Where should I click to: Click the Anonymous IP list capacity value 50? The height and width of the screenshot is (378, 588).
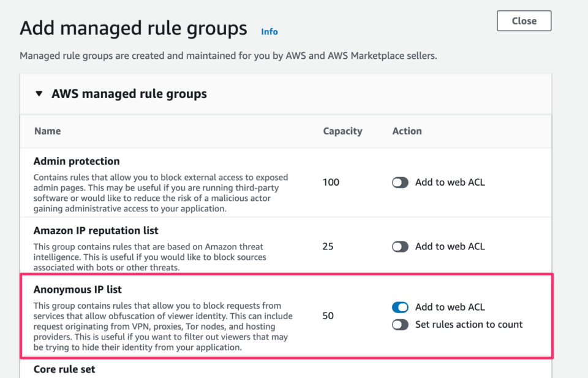point(328,316)
